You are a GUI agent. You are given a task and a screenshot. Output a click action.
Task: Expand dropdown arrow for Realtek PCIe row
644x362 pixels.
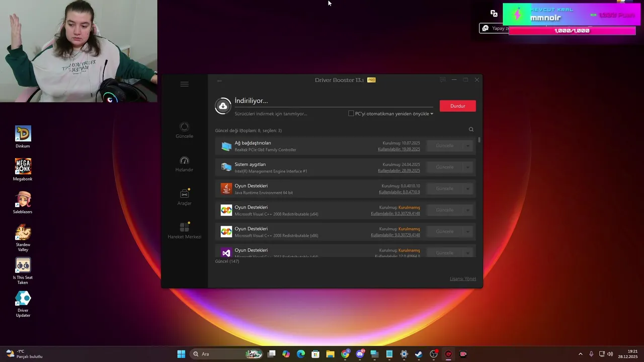468,146
